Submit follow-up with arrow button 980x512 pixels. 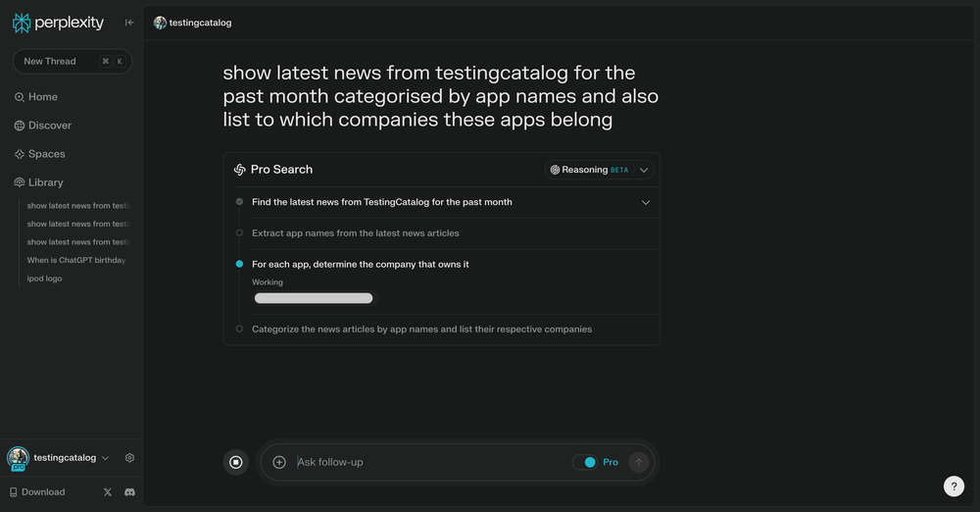pyautogui.click(x=639, y=462)
